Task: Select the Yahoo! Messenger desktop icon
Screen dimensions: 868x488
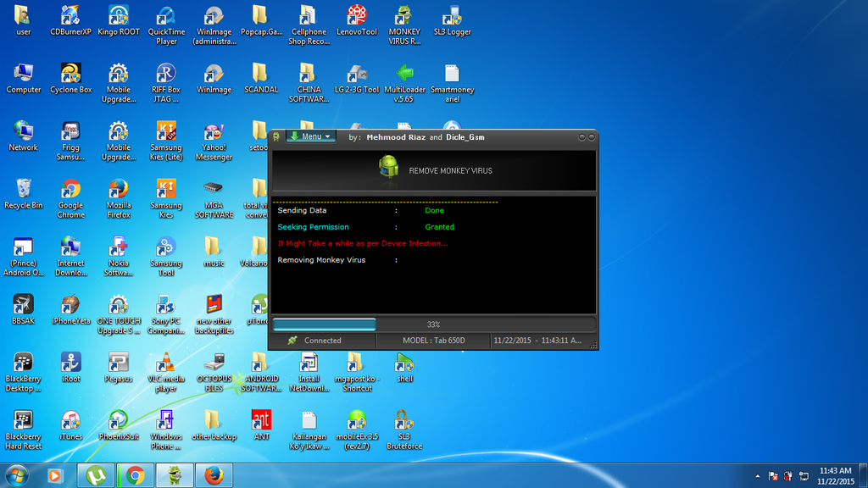Action: click(x=214, y=141)
